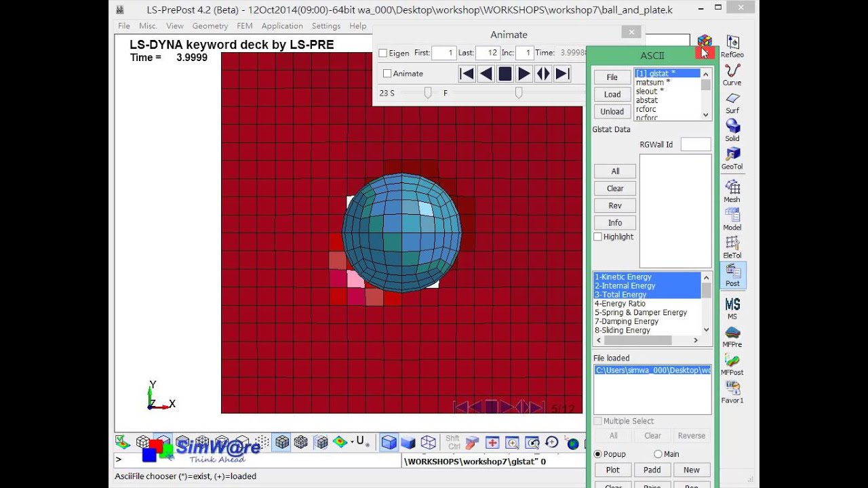The height and width of the screenshot is (488, 868).
Task: Open the GeoTol geometry tools
Action: pyautogui.click(x=732, y=158)
